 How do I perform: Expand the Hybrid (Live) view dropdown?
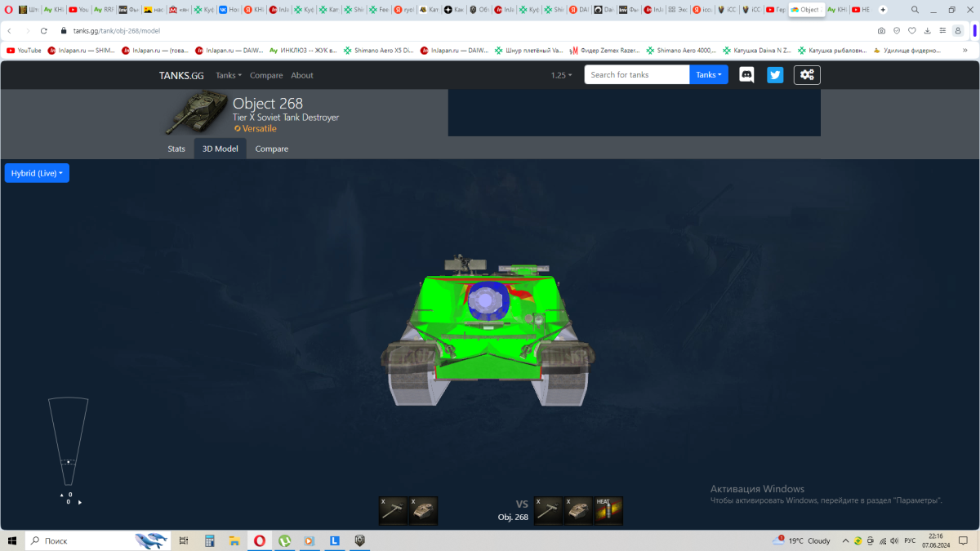[37, 173]
